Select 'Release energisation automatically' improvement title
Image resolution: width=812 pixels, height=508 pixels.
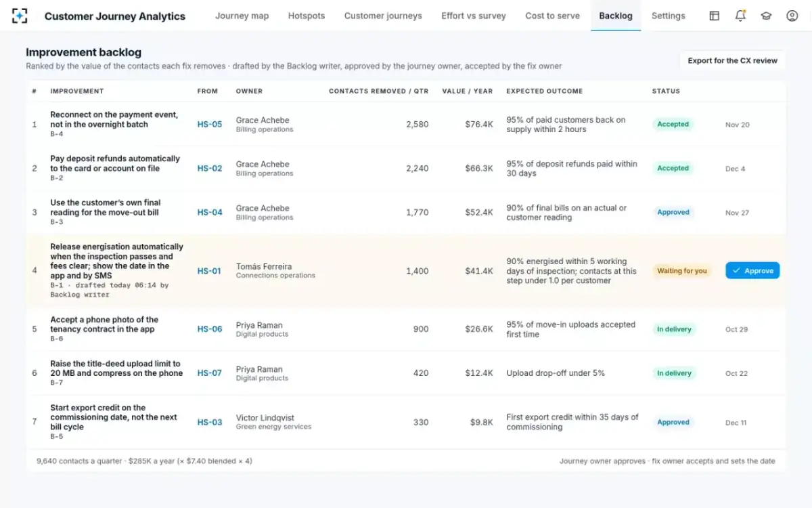pos(117,261)
